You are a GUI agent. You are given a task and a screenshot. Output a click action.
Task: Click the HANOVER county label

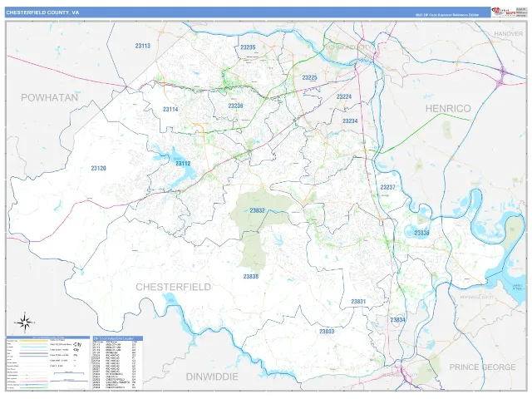click(508, 33)
